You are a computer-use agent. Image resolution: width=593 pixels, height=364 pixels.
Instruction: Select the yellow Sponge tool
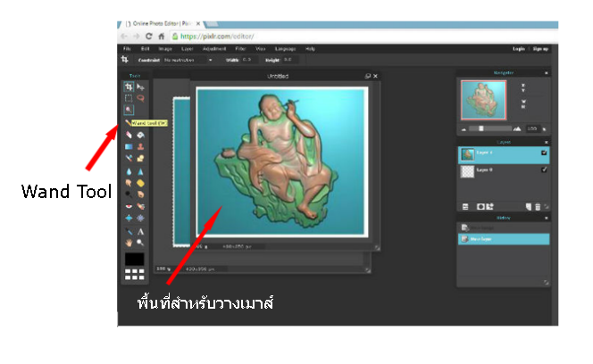(x=141, y=183)
